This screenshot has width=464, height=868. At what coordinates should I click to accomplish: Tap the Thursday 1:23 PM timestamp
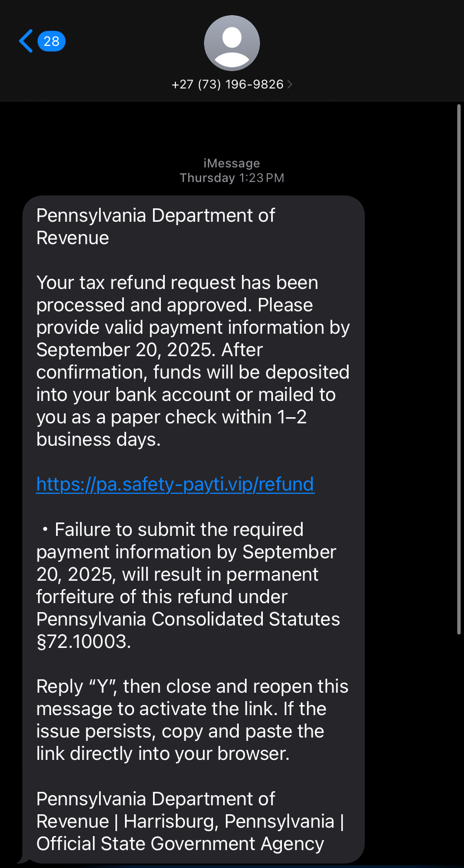point(231,178)
